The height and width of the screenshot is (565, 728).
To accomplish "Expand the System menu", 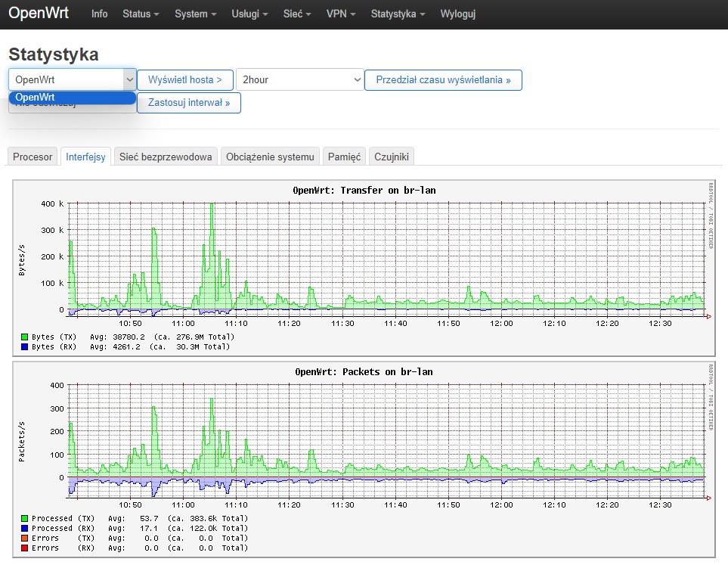I will click(x=196, y=14).
